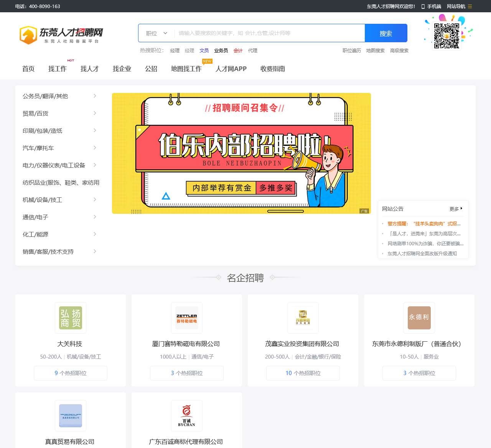This screenshot has height=448, width=491.
Task: Select hot keyword 会计
Action: 238,50
